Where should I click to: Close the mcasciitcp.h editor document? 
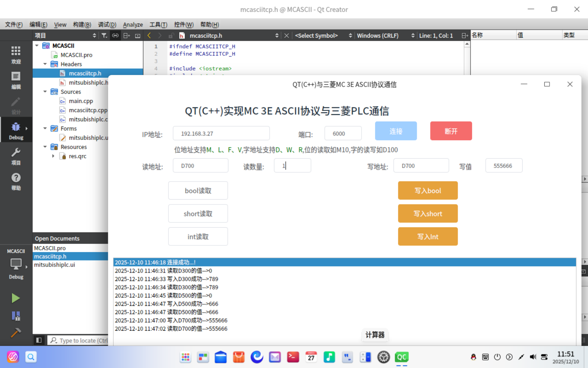tap(287, 36)
